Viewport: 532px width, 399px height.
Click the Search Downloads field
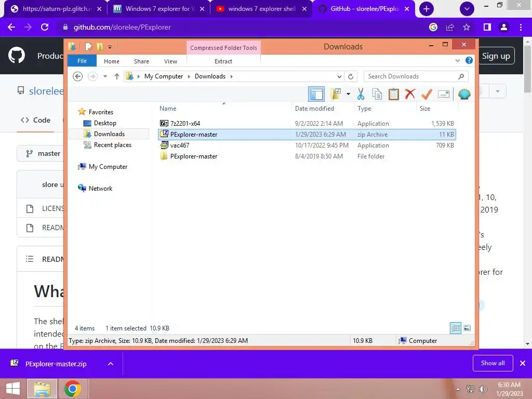click(416, 76)
